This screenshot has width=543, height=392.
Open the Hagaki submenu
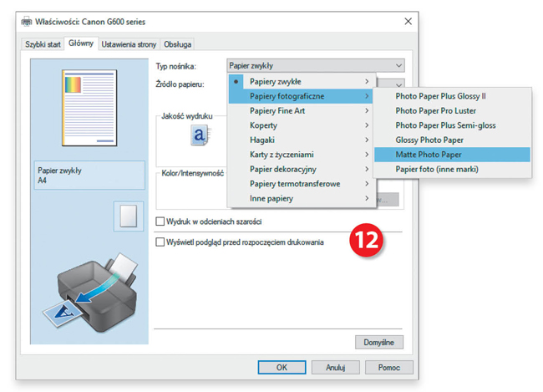coord(301,140)
